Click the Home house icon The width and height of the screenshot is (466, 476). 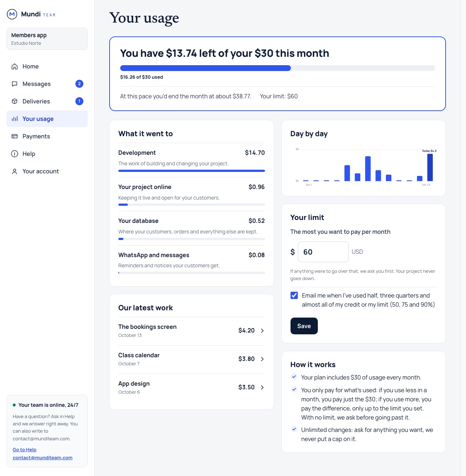coord(15,66)
